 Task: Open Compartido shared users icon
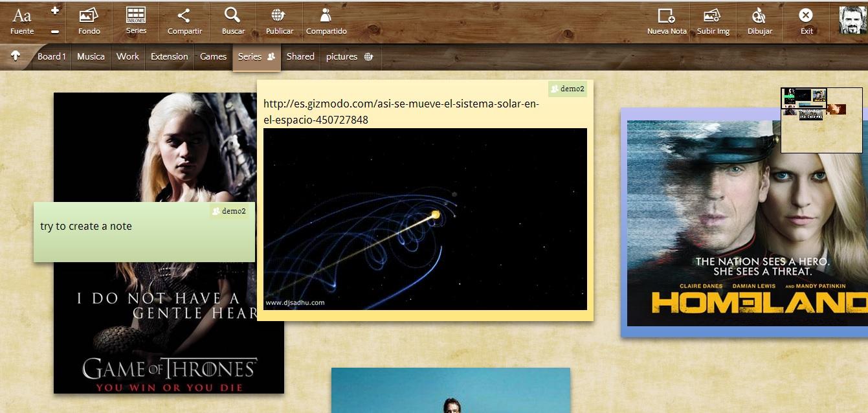[x=326, y=21]
